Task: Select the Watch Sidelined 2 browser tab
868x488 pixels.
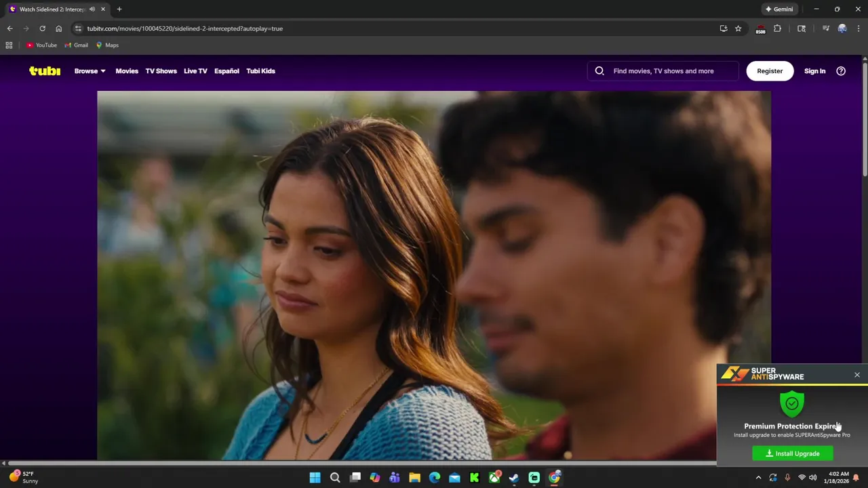Action: [x=58, y=9]
